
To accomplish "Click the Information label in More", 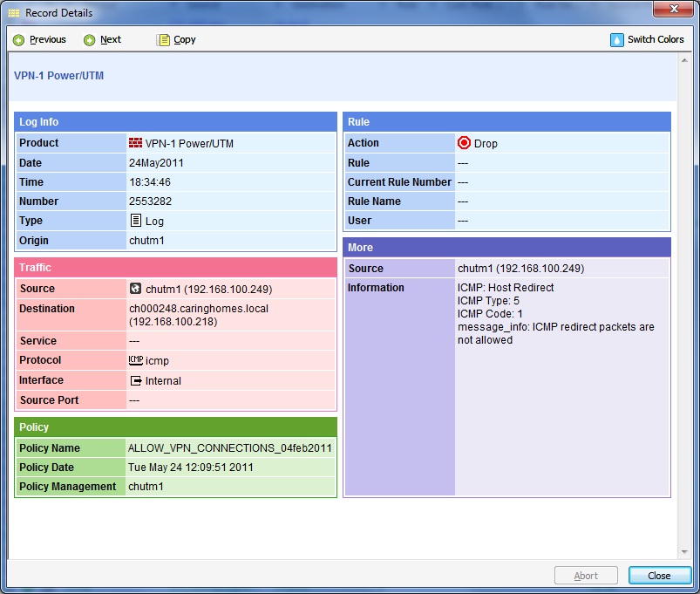I will (x=376, y=288).
